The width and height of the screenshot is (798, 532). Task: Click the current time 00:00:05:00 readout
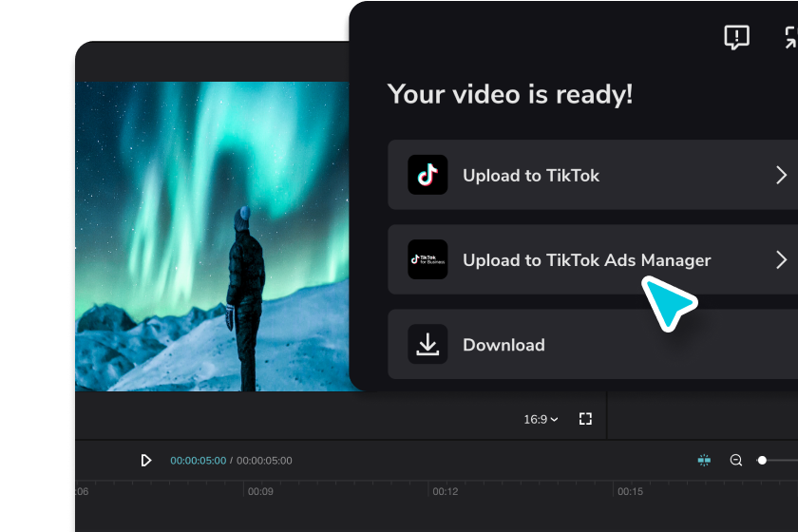[x=198, y=461]
